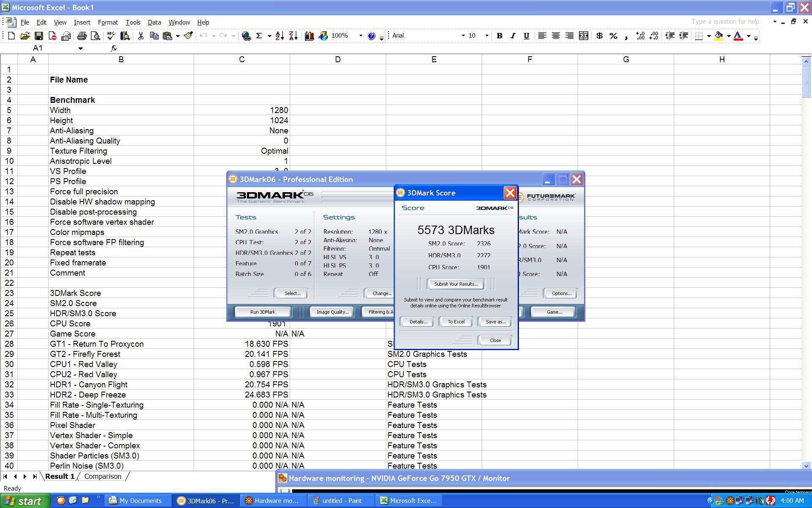Sort ascending A to Z

[280, 36]
